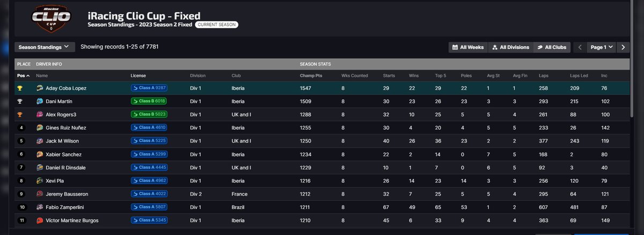The height and width of the screenshot is (235, 644).
Task: Go to the previous page arrow
Action: (580, 47)
